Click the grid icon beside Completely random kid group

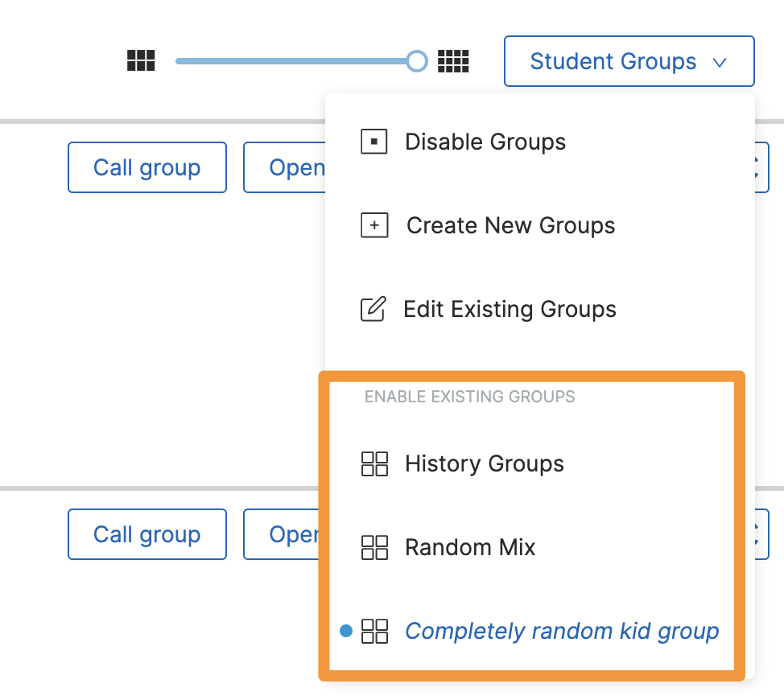374,632
